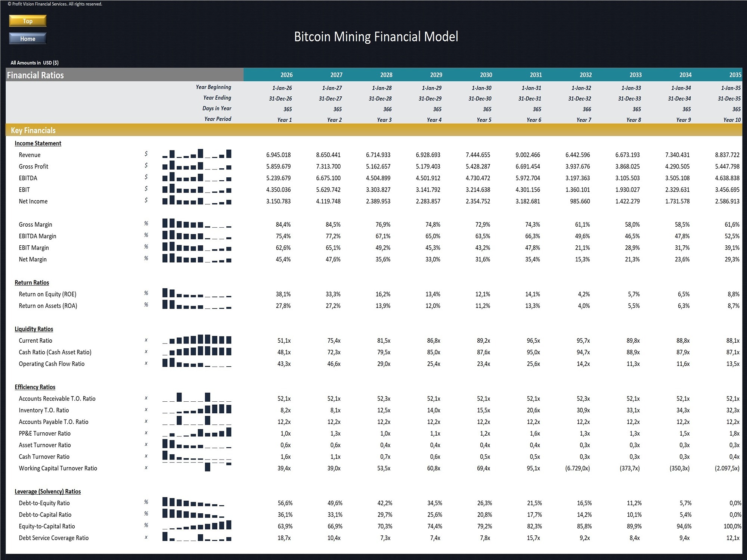This screenshot has width=747, height=560.
Task: Select the Revenue sparkline chart
Action: tap(197, 155)
